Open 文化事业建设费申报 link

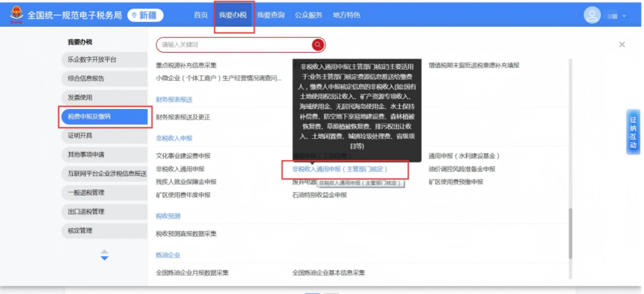pyautogui.click(x=183, y=156)
